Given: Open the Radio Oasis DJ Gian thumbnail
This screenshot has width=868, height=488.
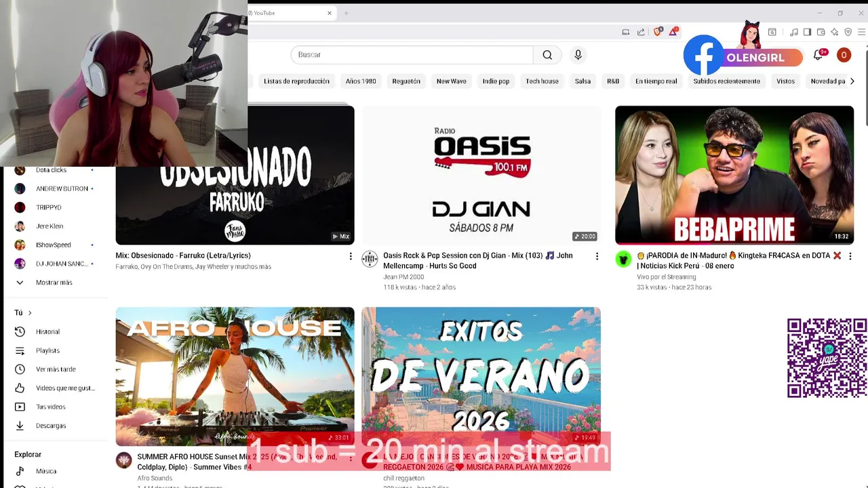Looking at the screenshot, I should (481, 175).
